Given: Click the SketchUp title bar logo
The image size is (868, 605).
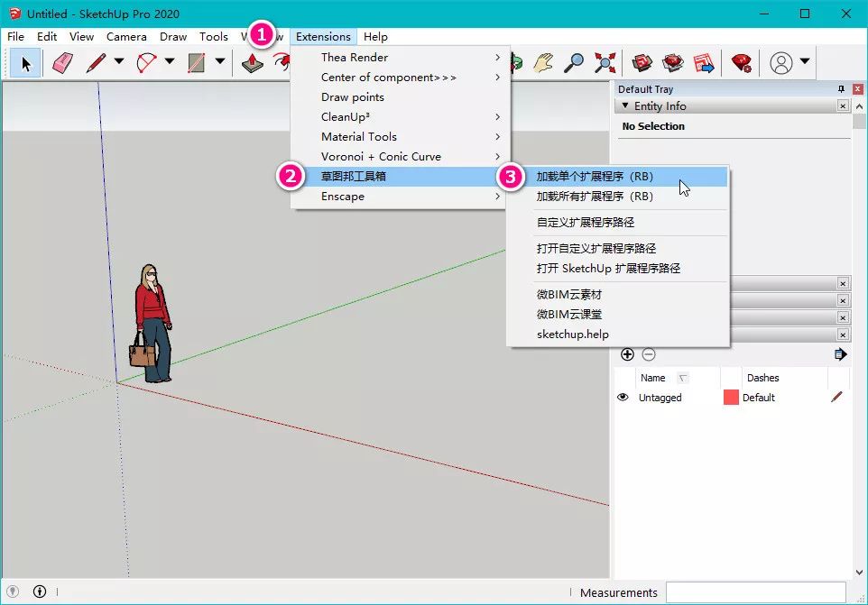Looking at the screenshot, I should coord(15,14).
